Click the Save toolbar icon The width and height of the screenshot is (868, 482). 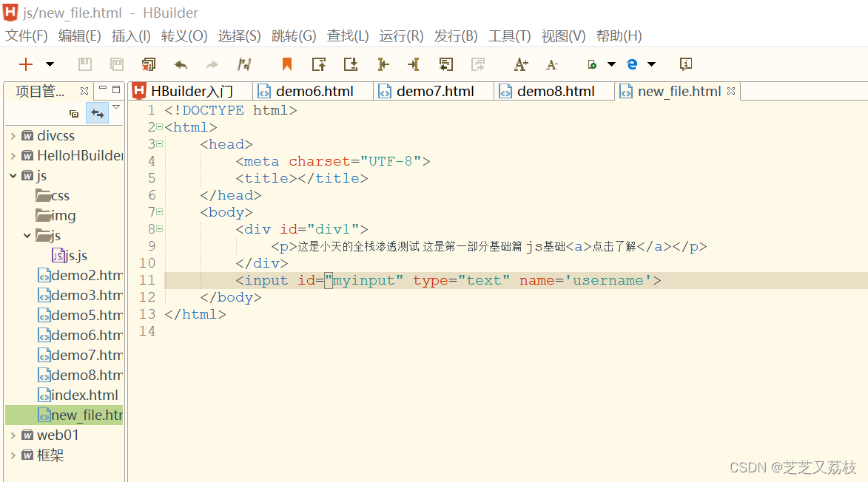click(x=84, y=64)
